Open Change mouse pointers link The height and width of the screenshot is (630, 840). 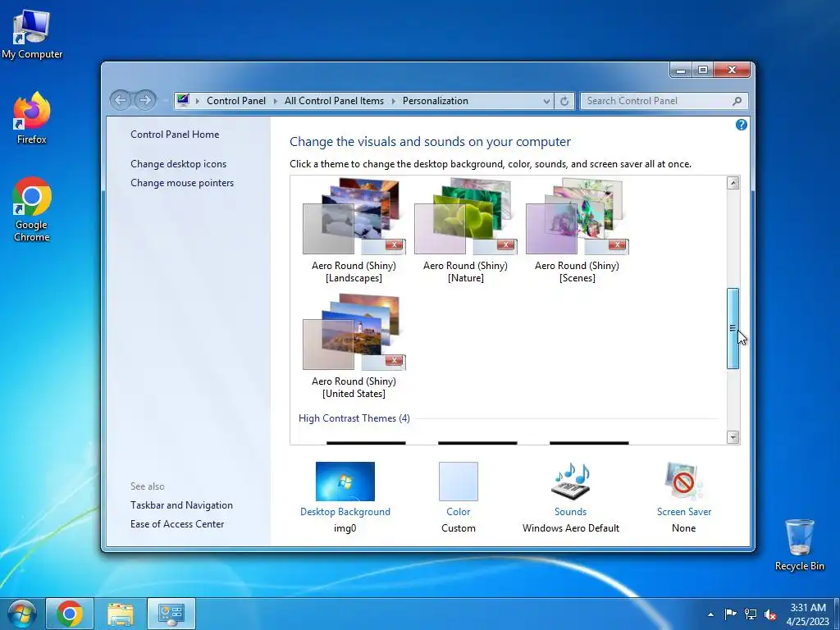182,183
